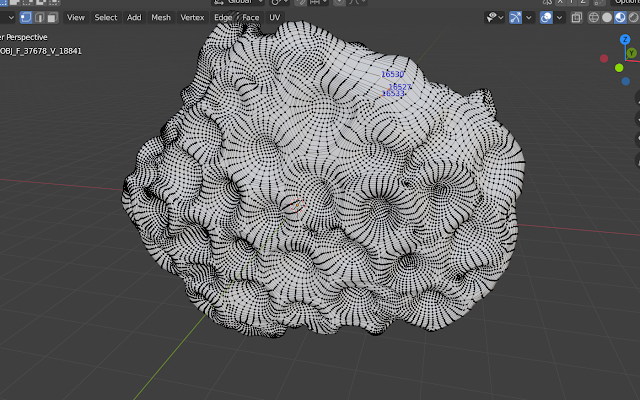
Task: Select rendered viewport shading
Action: click(633, 18)
